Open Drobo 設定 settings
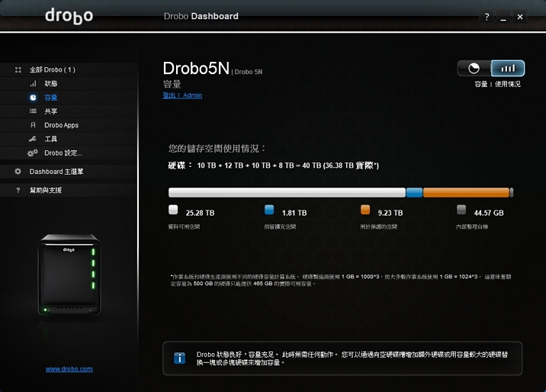546x392 pixels. [63, 153]
